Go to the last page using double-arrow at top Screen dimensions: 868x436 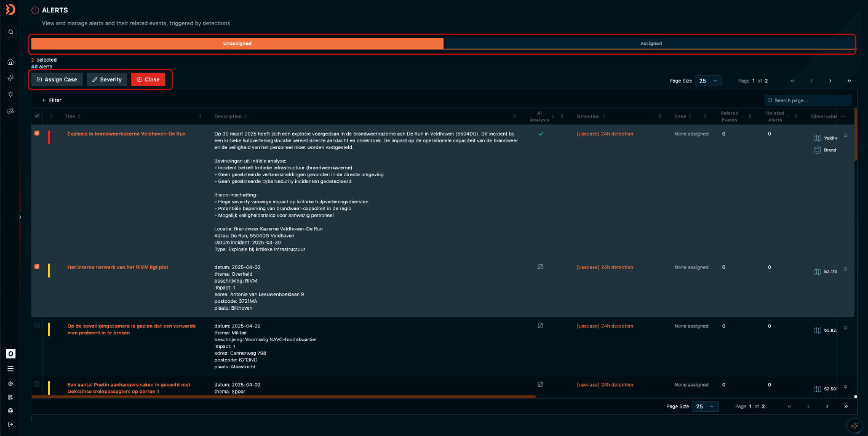pos(849,81)
